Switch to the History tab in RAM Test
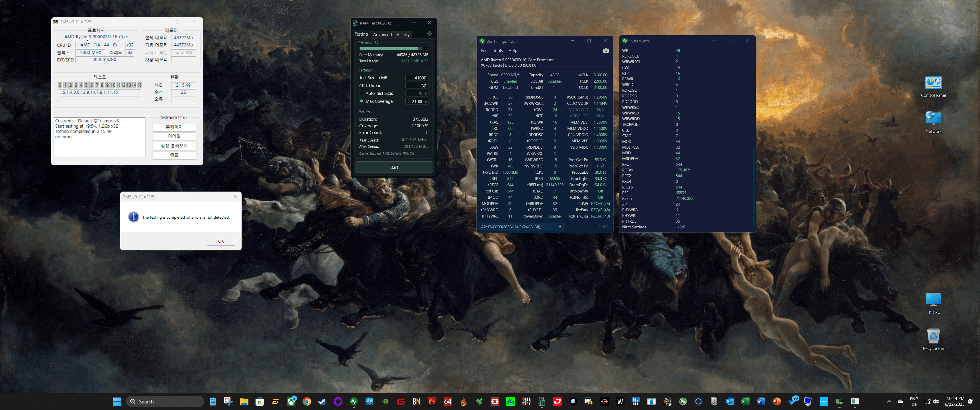The width and height of the screenshot is (980, 410). click(x=403, y=35)
